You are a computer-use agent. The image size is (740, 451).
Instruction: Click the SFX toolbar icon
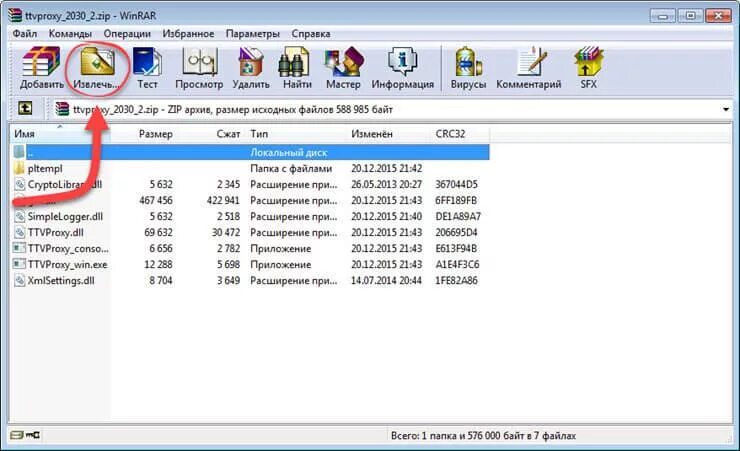pos(589,61)
